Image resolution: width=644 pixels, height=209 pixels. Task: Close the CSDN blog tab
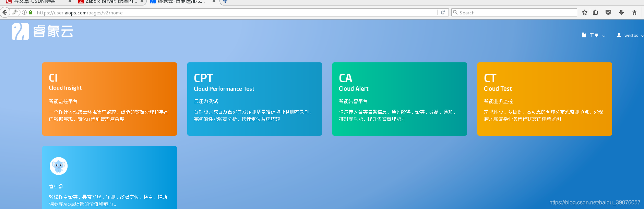click(70, 1)
